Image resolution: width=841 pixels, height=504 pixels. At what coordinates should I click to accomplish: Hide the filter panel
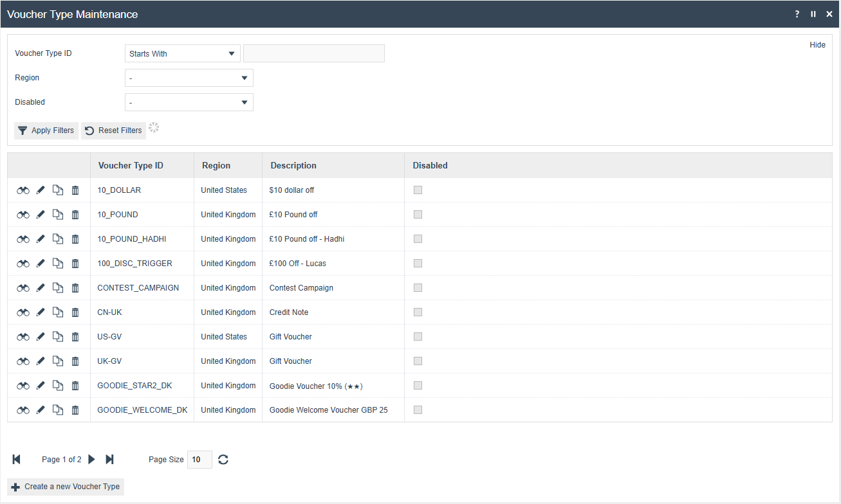point(817,45)
